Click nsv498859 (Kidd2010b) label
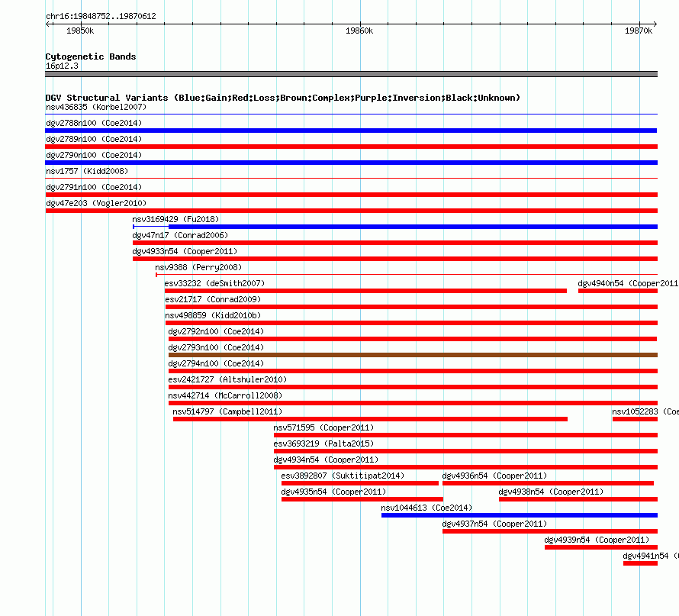 (213, 315)
